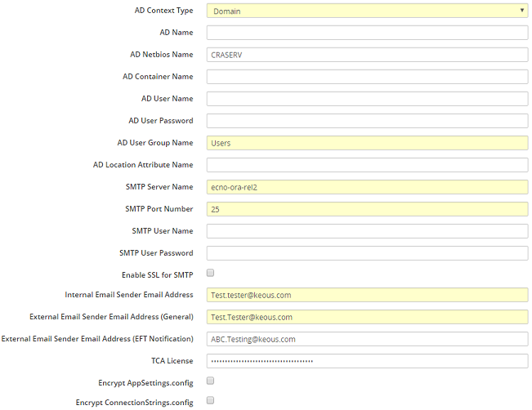
Task: Click the arrow on the Domain combo box
Action: (521, 11)
